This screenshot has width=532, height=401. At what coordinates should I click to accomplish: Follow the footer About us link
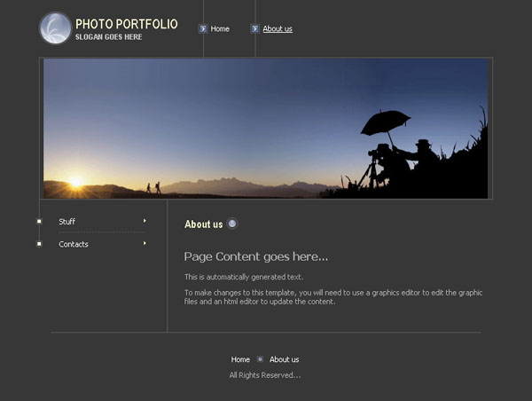285,359
